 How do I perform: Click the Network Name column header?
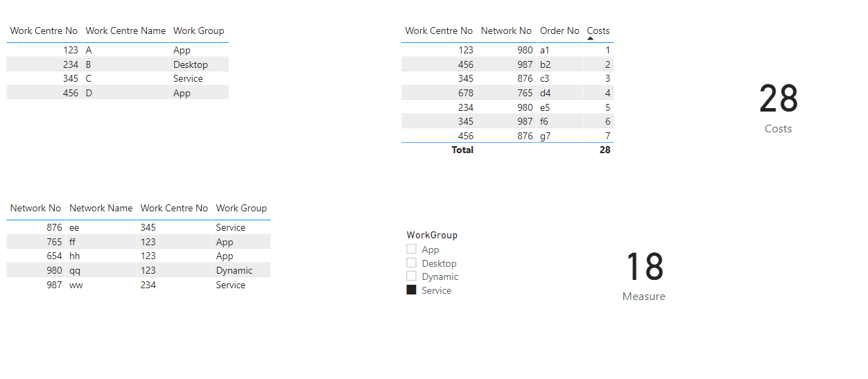pos(101,208)
